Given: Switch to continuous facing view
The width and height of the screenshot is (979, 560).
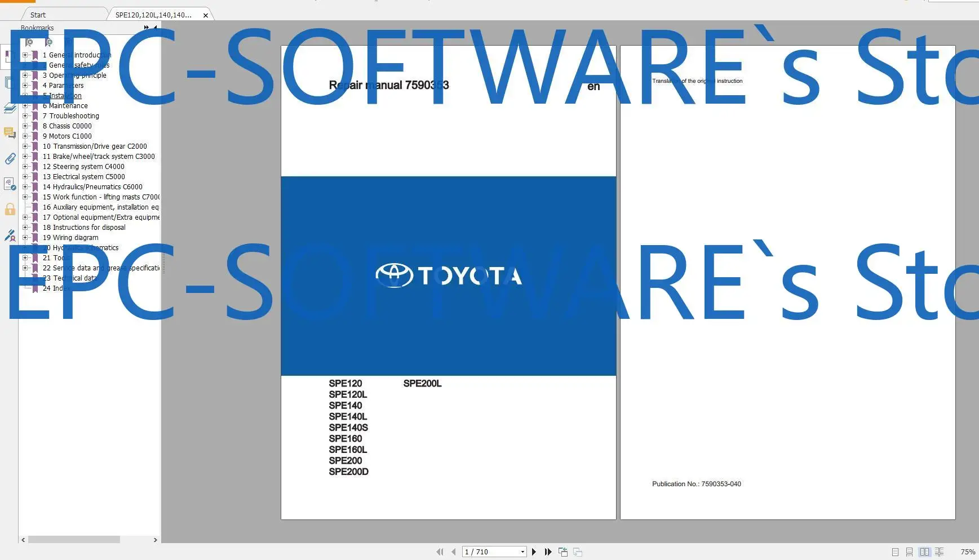Looking at the screenshot, I should [x=939, y=552].
